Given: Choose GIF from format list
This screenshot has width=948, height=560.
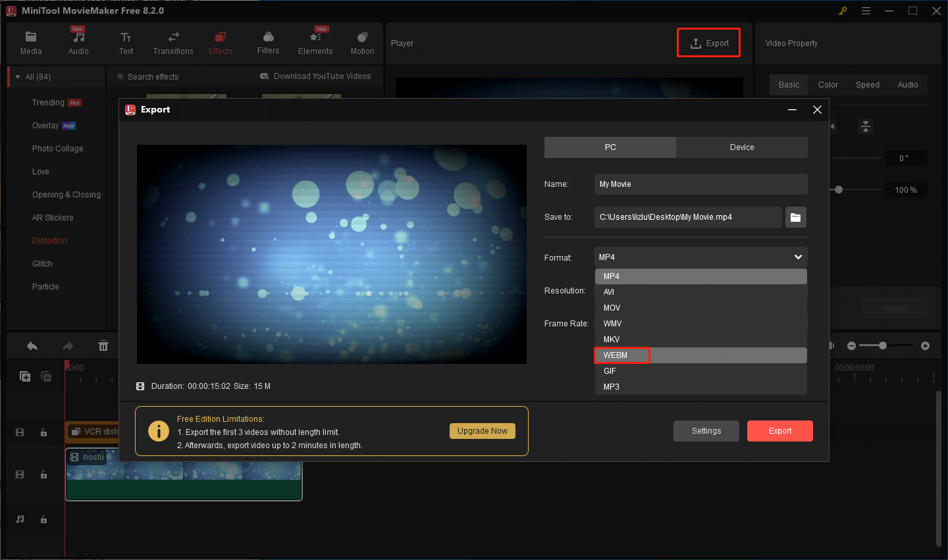Looking at the screenshot, I should pyautogui.click(x=700, y=371).
